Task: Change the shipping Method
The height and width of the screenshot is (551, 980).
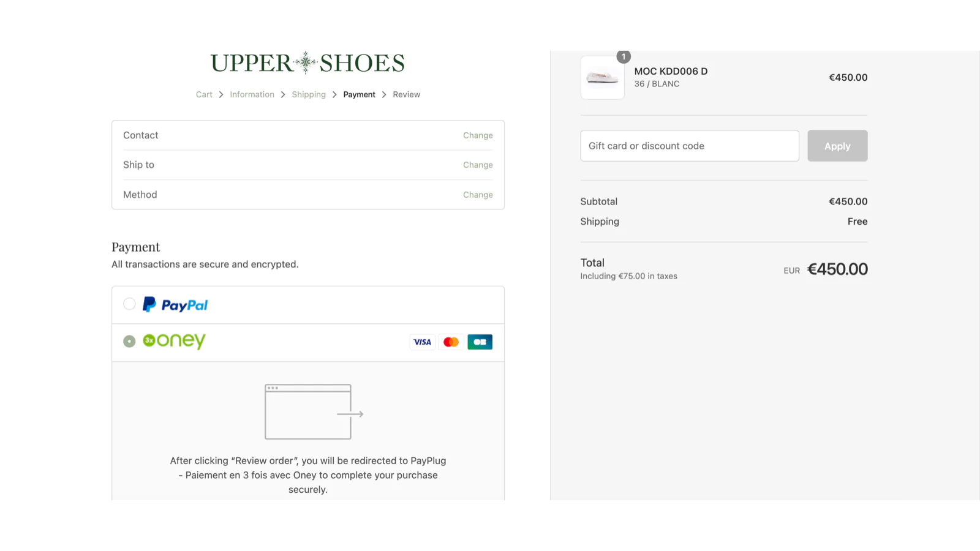Action: [478, 195]
